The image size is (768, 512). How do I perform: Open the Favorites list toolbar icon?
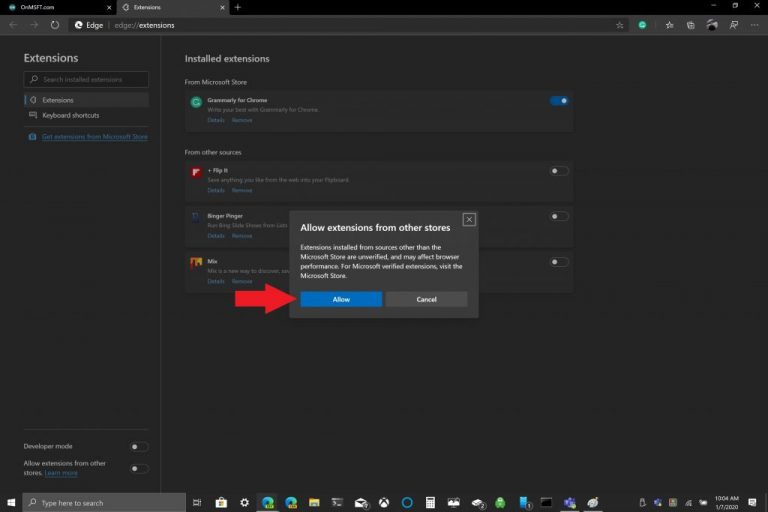669,25
